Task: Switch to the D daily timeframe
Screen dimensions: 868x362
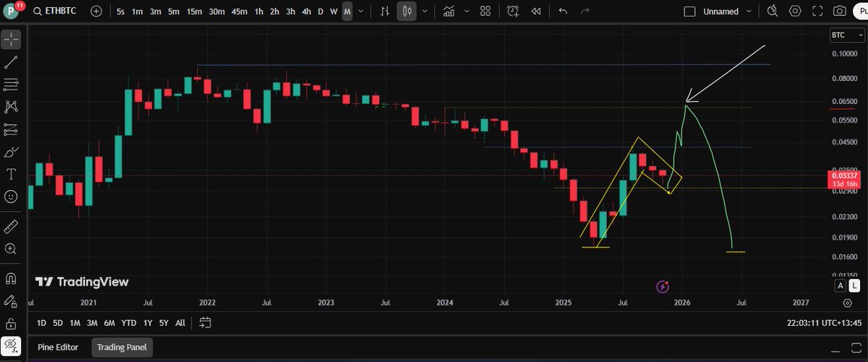Action: 321,12
